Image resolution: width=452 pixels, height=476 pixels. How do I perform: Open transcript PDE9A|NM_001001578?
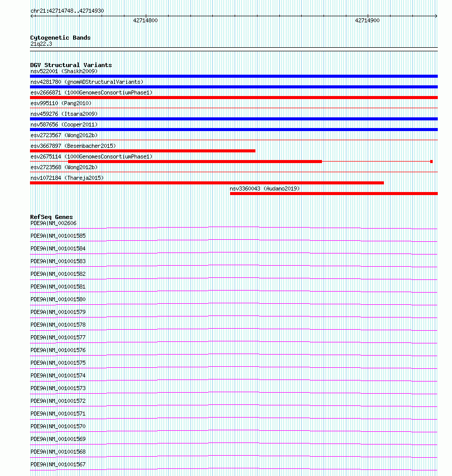58,325
